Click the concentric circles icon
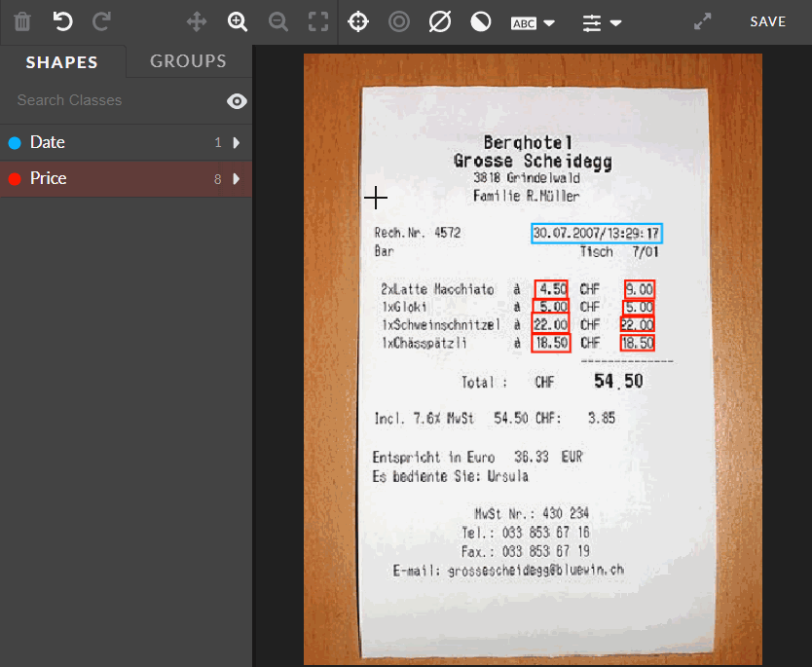This screenshot has width=812, height=667. pyautogui.click(x=399, y=21)
